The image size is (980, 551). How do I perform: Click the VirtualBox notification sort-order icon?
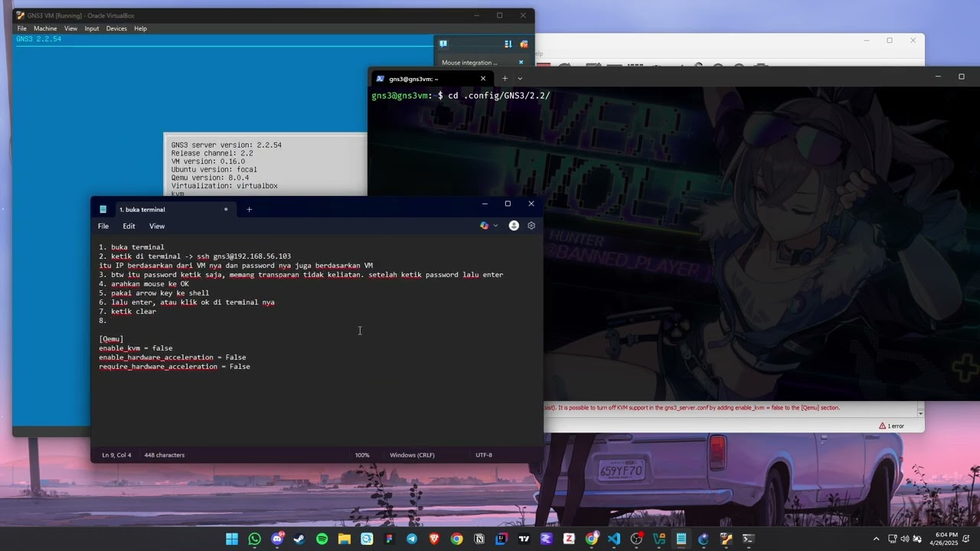pos(508,44)
